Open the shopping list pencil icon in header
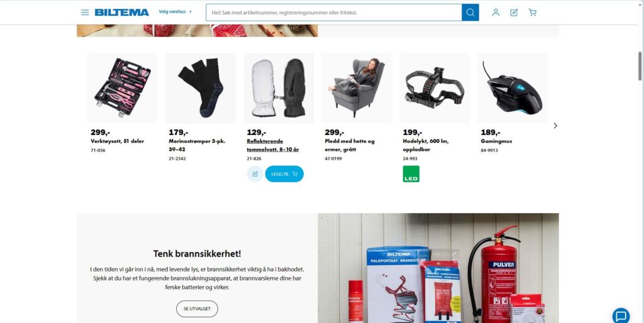644x323 pixels. [514, 13]
